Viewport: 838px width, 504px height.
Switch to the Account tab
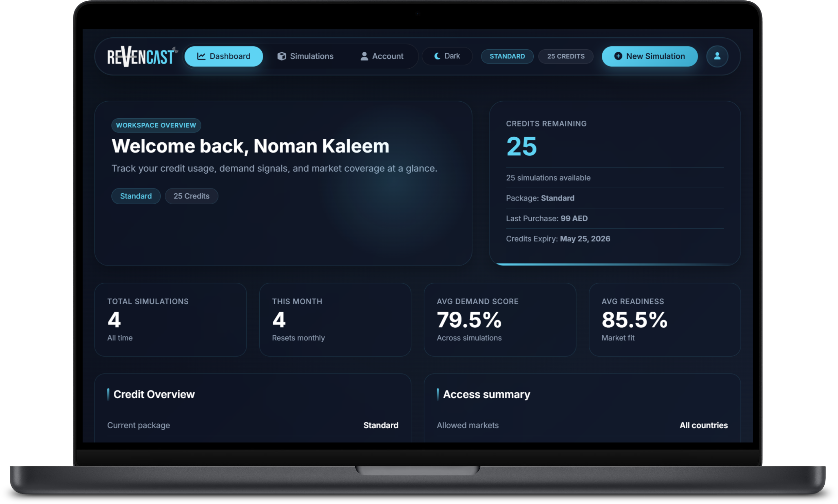point(388,56)
